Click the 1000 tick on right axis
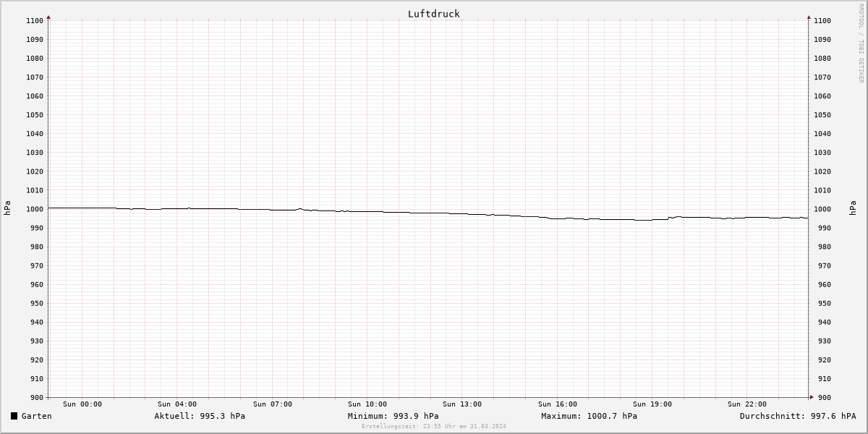Screen dimensions: 868x434 point(822,209)
